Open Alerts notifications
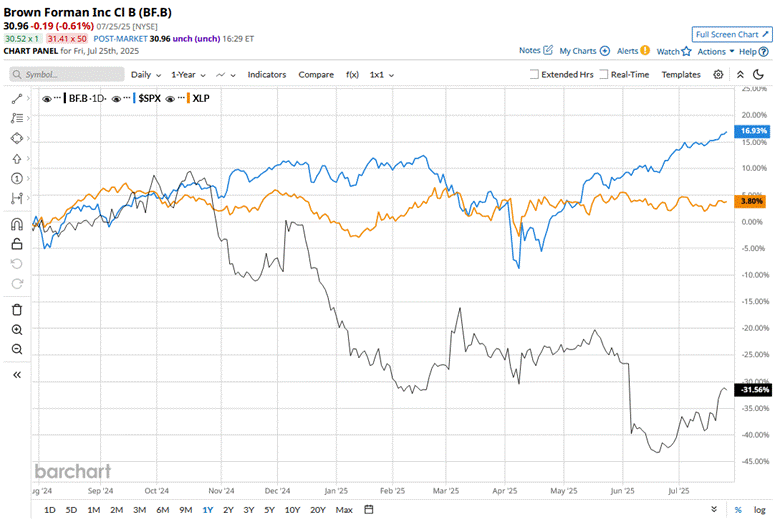The image size is (780, 520). click(x=633, y=50)
